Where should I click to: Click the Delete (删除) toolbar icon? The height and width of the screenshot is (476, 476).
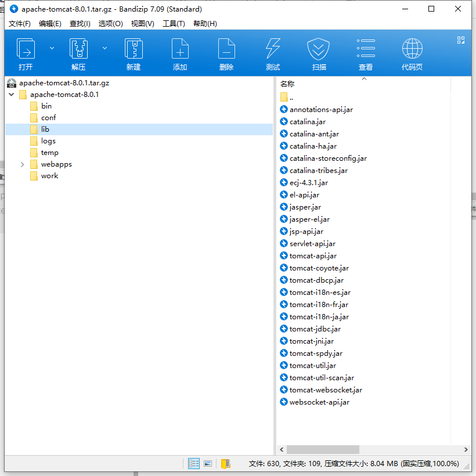click(226, 49)
